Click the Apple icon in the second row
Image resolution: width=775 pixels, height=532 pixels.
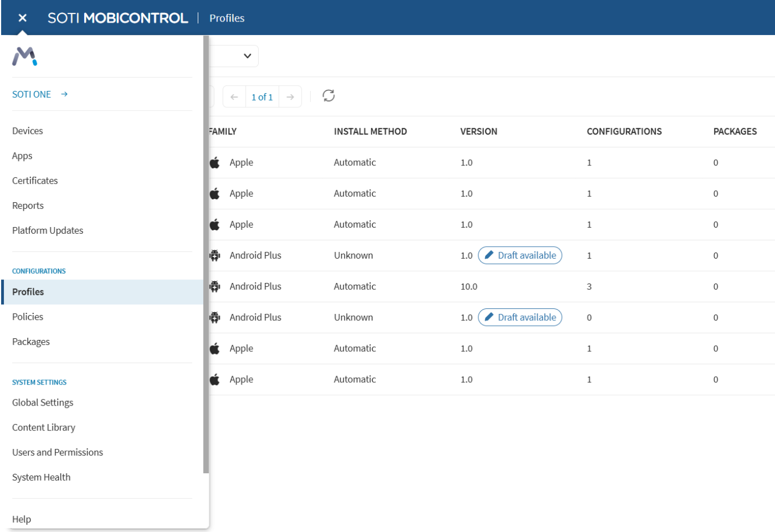click(215, 194)
